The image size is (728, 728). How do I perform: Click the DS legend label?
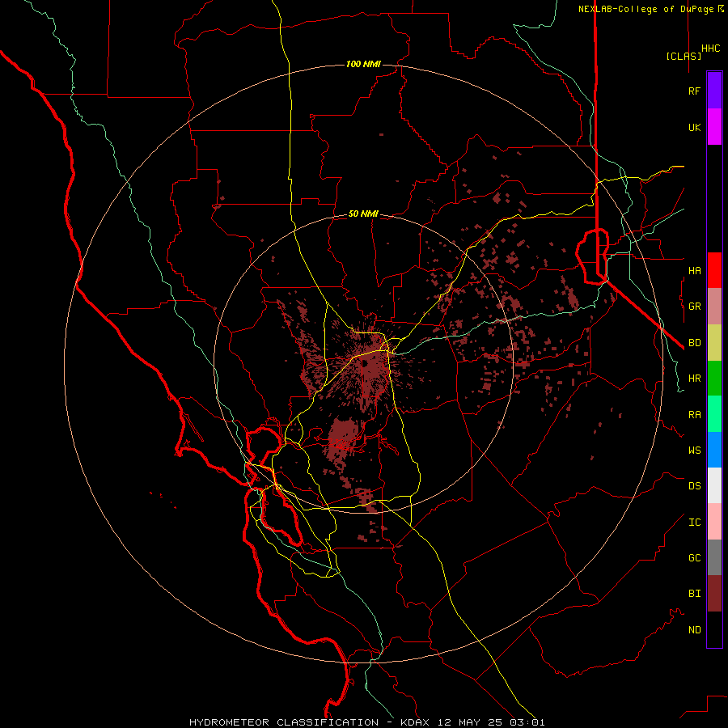pyautogui.click(x=694, y=486)
